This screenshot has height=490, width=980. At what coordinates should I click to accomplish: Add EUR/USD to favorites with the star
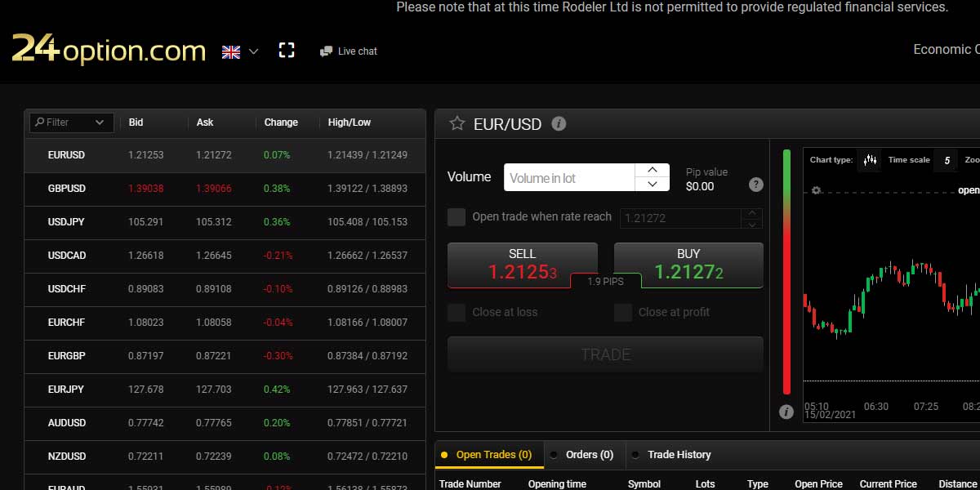click(457, 124)
